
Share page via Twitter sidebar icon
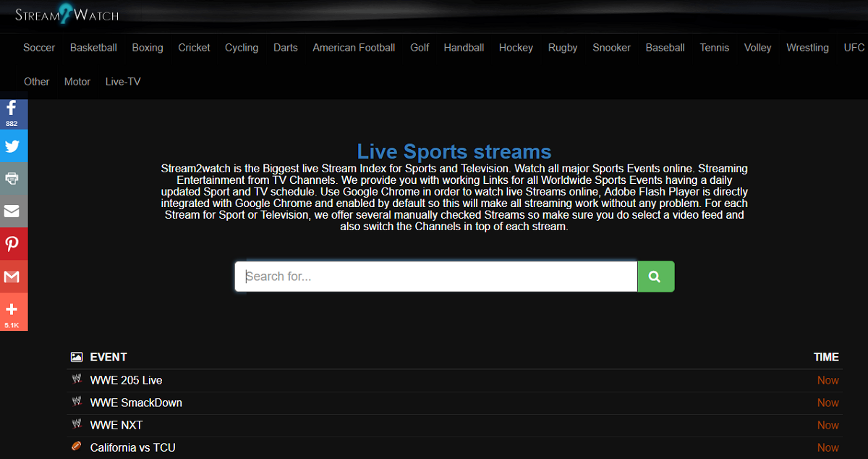point(12,146)
